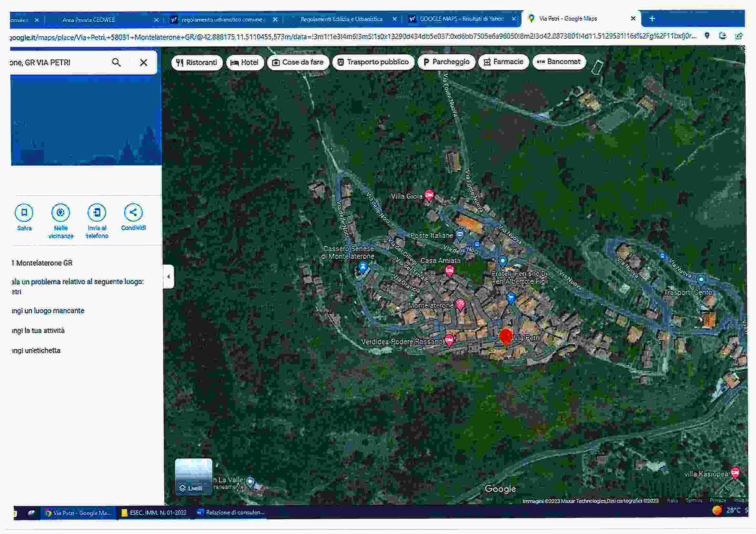
Task: Click the Poste Italiane map marker
Action: (x=460, y=235)
